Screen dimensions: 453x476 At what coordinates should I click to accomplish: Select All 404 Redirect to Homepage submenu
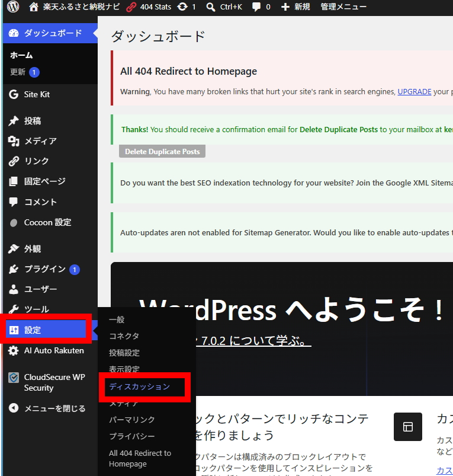tap(140, 458)
